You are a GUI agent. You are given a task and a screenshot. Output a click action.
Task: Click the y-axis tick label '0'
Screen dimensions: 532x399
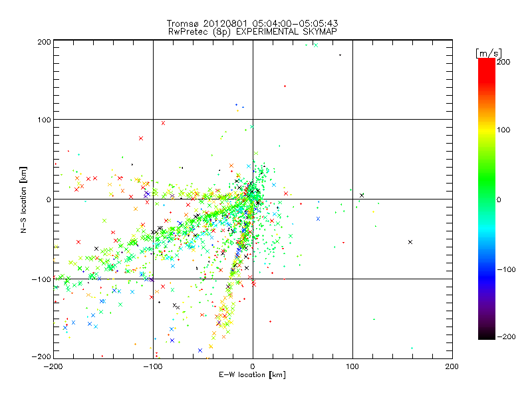49,199
